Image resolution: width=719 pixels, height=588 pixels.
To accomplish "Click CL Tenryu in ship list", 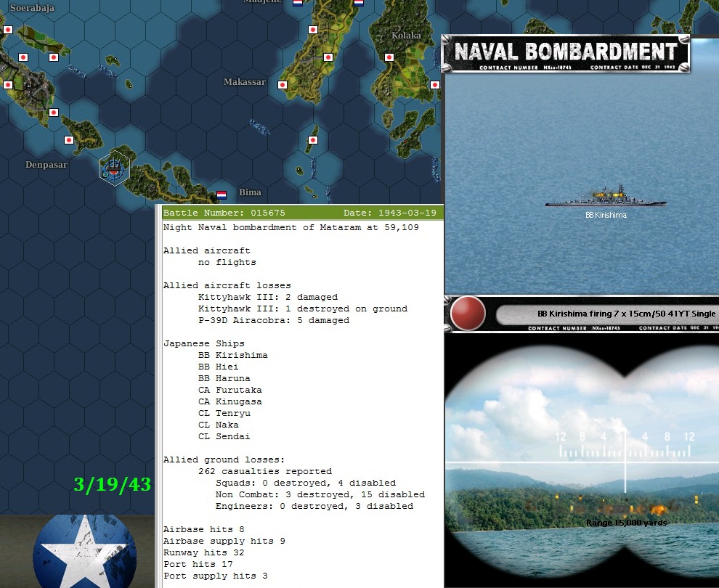I will click(x=224, y=413).
